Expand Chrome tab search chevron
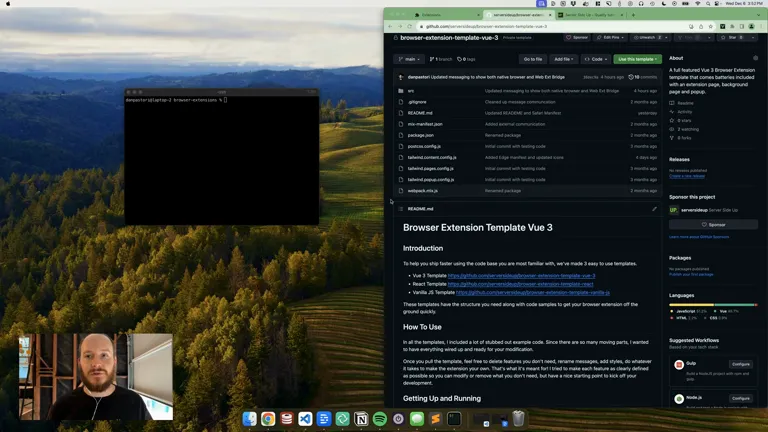 [761, 15]
